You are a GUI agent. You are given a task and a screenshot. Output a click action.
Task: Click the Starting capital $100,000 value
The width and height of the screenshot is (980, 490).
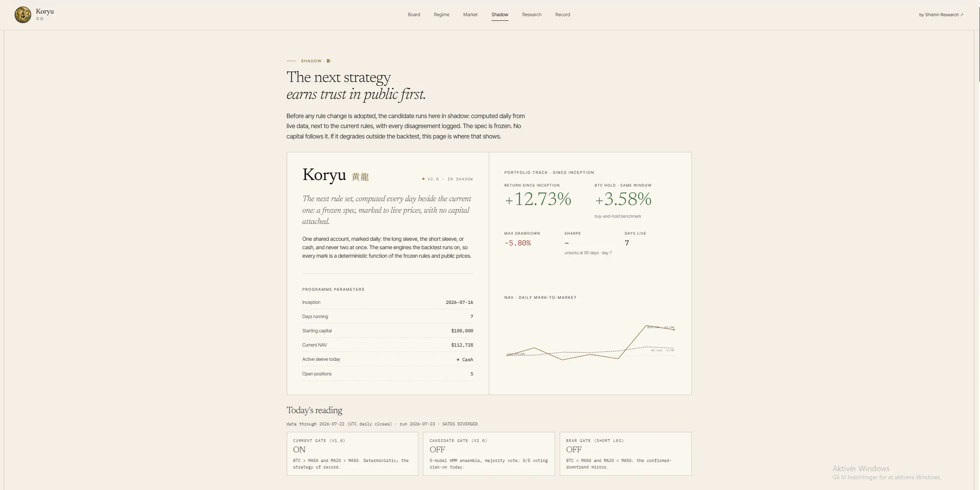pyautogui.click(x=462, y=331)
